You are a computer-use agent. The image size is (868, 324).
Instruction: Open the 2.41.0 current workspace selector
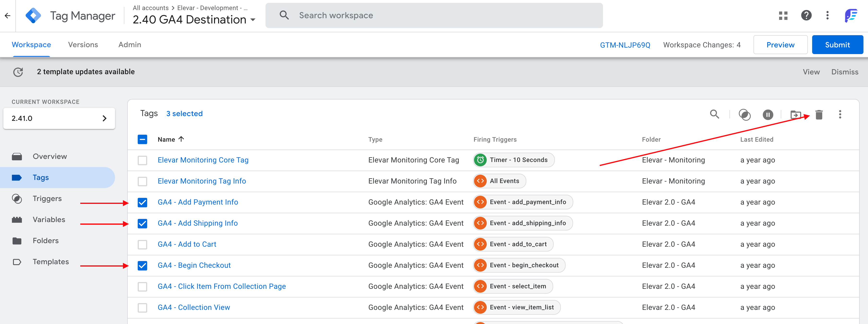pyautogui.click(x=59, y=118)
